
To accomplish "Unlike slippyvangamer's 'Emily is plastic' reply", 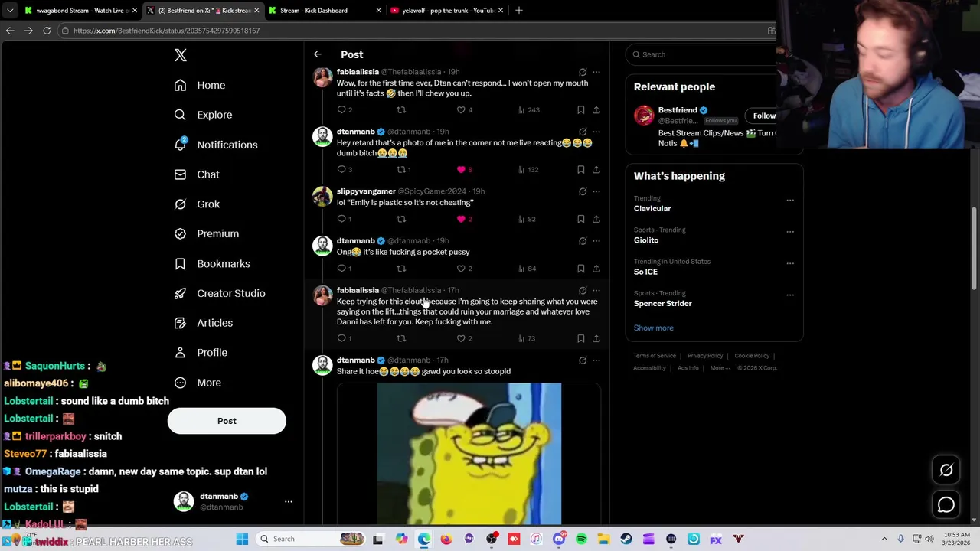I will pyautogui.click(x=461, y=219).
